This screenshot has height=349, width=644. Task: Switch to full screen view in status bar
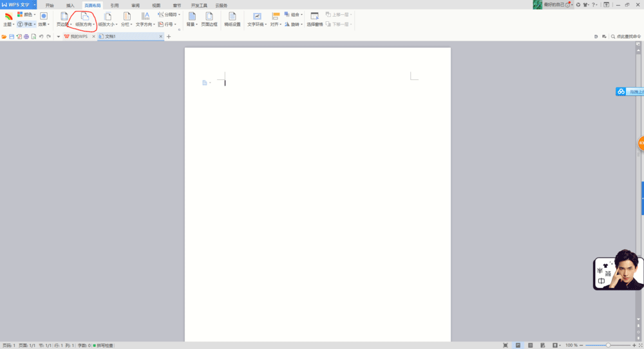506,345
